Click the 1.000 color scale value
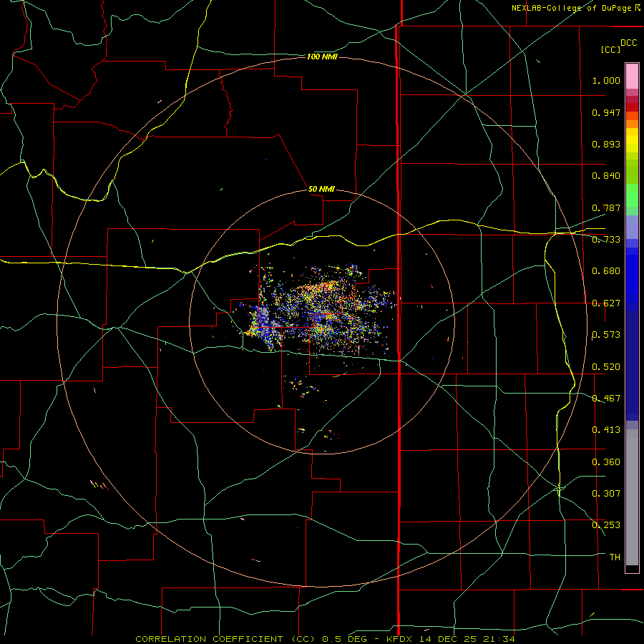The width and height of the screenshot is (644, 644). (x=606, y=80)
